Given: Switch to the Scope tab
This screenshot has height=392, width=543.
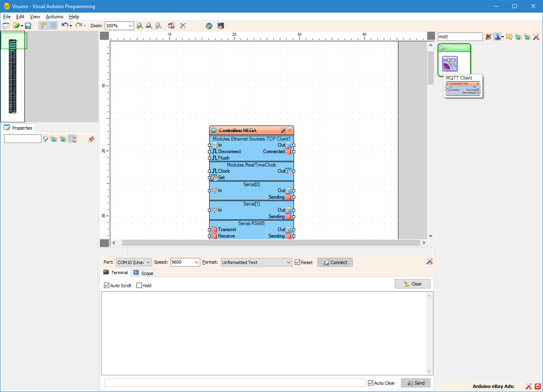Looking at the screenshot, I should 143,273.
